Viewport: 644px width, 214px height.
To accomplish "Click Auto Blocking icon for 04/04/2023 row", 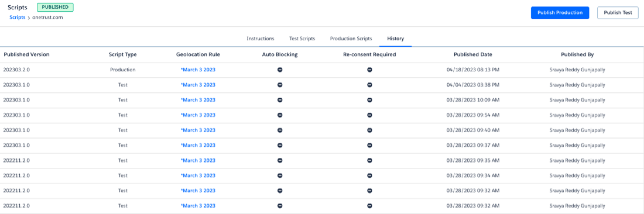I will [x=280, y=85].
